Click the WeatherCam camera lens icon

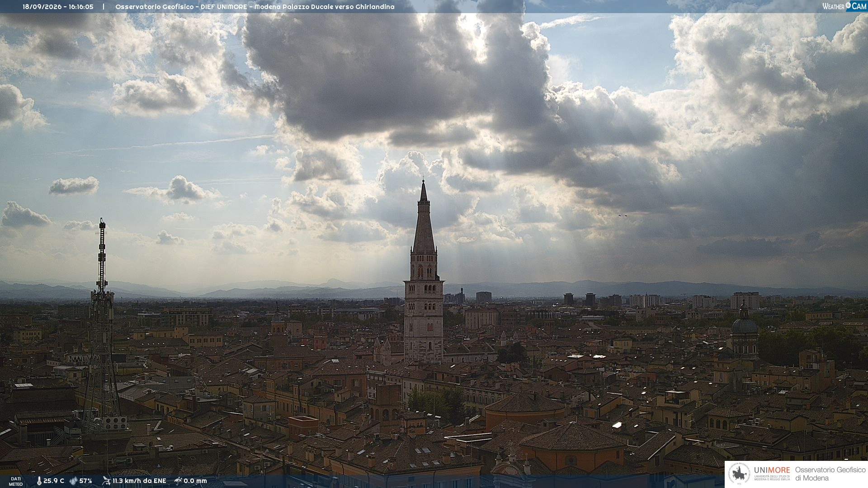point(849,6)
